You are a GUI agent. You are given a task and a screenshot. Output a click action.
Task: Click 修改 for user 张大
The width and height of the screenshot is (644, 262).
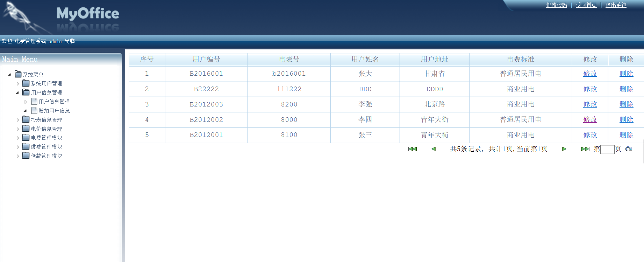click(x=590, y=74)
